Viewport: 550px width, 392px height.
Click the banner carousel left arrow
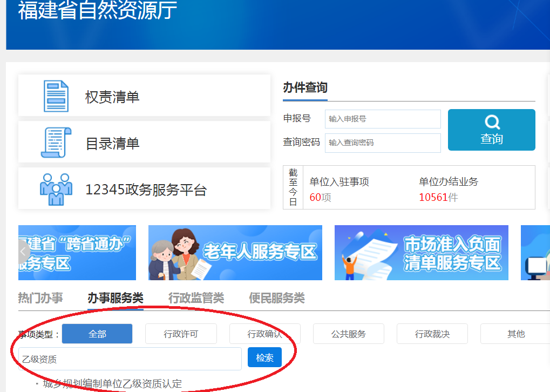24,252
